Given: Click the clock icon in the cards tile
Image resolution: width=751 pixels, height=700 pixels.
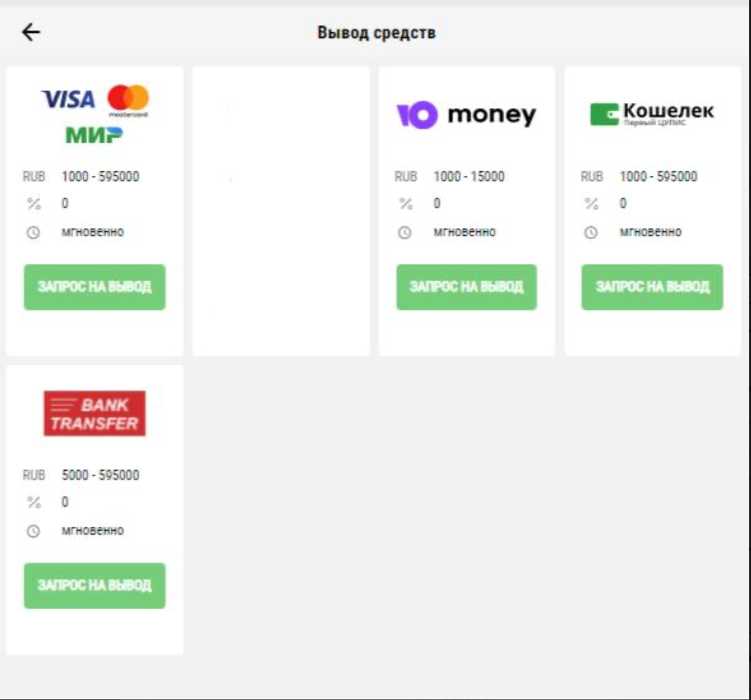Looking at the screenshot, I should 33,233.
